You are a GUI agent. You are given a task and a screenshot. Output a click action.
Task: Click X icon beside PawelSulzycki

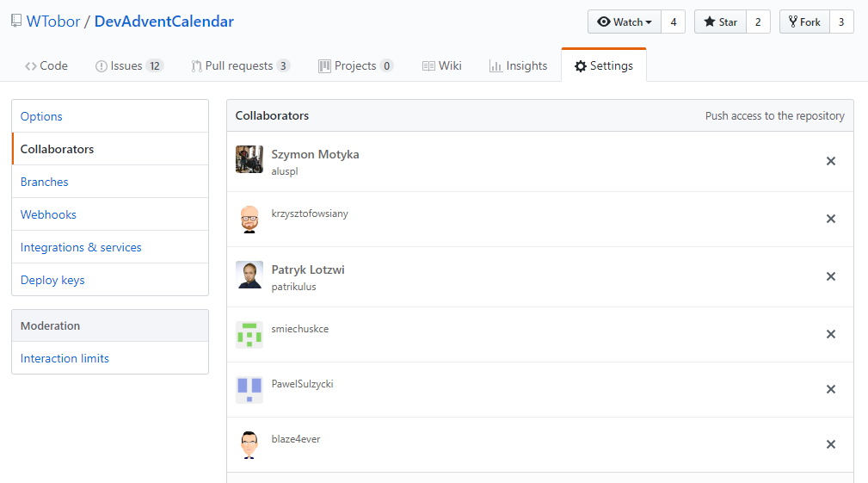830,389
